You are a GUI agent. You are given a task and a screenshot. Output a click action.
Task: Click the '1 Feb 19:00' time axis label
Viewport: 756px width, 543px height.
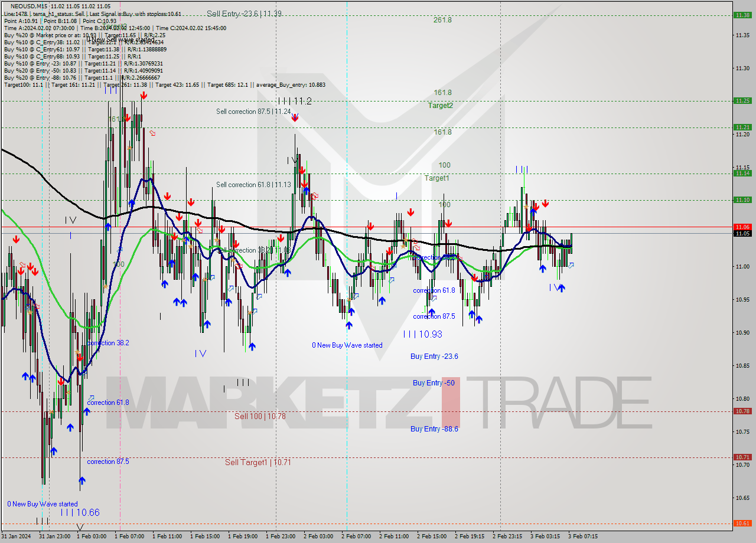243,537
